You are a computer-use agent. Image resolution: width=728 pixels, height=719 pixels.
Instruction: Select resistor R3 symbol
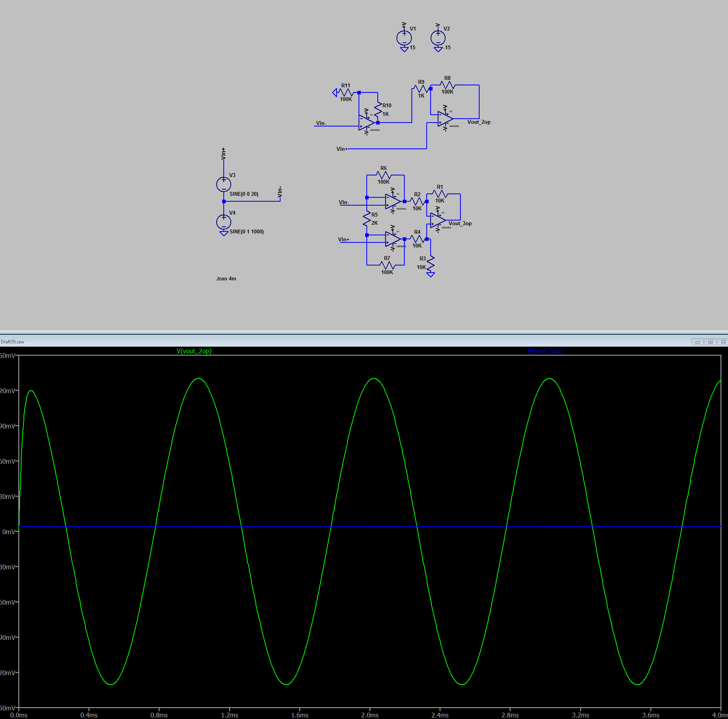tap(431, 264)
